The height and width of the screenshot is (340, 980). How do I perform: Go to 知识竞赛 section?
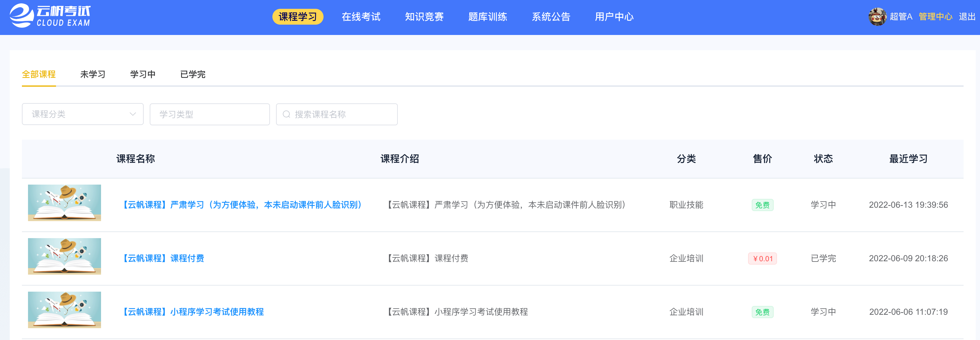point(424,17)
